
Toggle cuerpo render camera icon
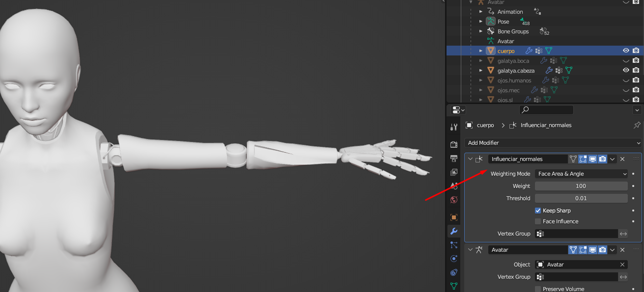coord(636,51)
